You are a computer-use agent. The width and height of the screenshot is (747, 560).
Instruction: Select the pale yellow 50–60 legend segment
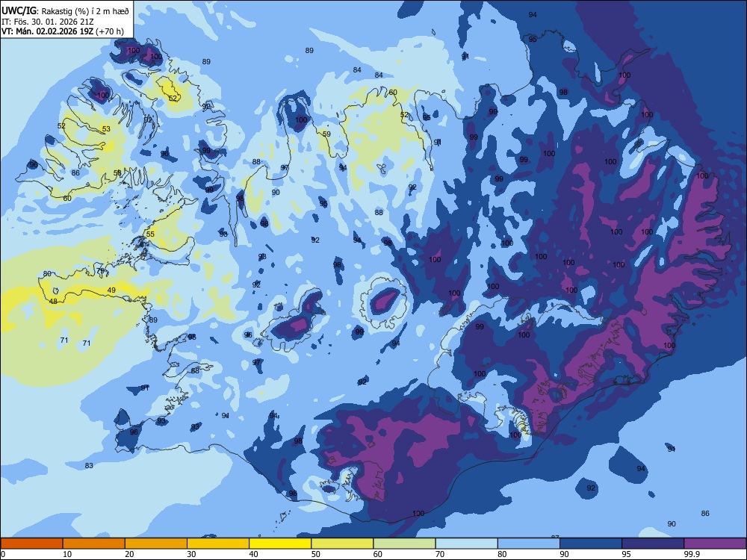(x=342, y=544)
